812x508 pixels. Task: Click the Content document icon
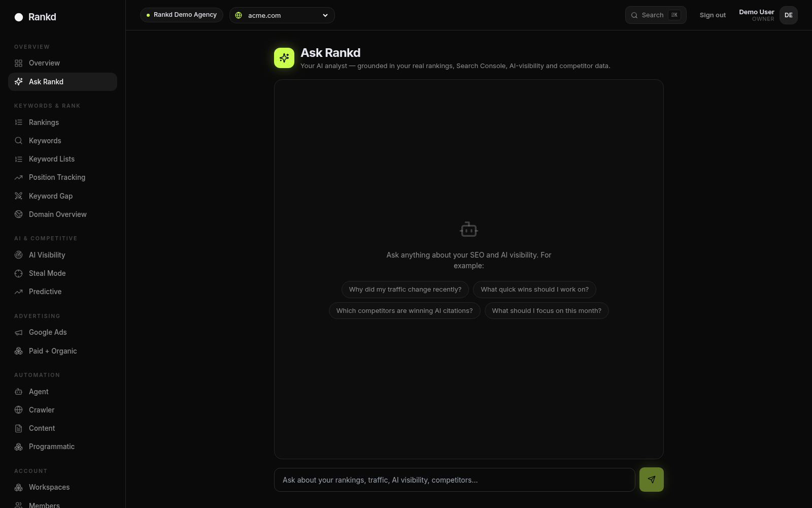click(x=19, y=428)
